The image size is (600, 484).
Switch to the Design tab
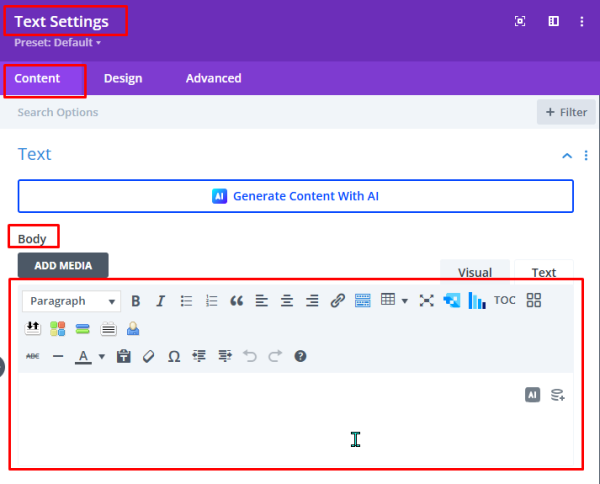click(x=123, y=79)
